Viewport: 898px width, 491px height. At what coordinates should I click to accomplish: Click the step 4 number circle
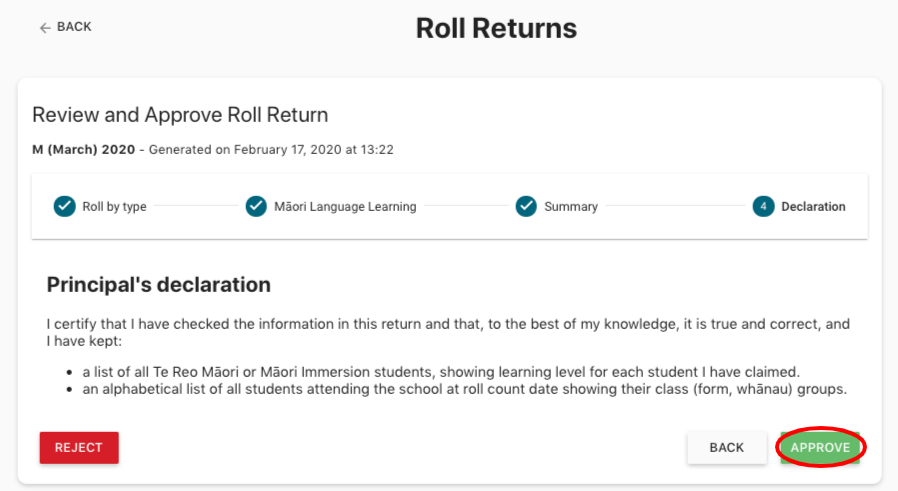pos(763,207)
